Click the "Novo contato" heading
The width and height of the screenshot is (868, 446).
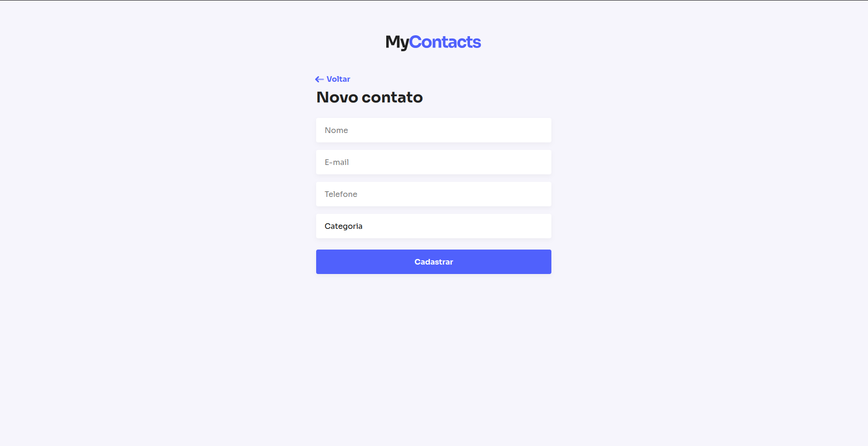370,97
